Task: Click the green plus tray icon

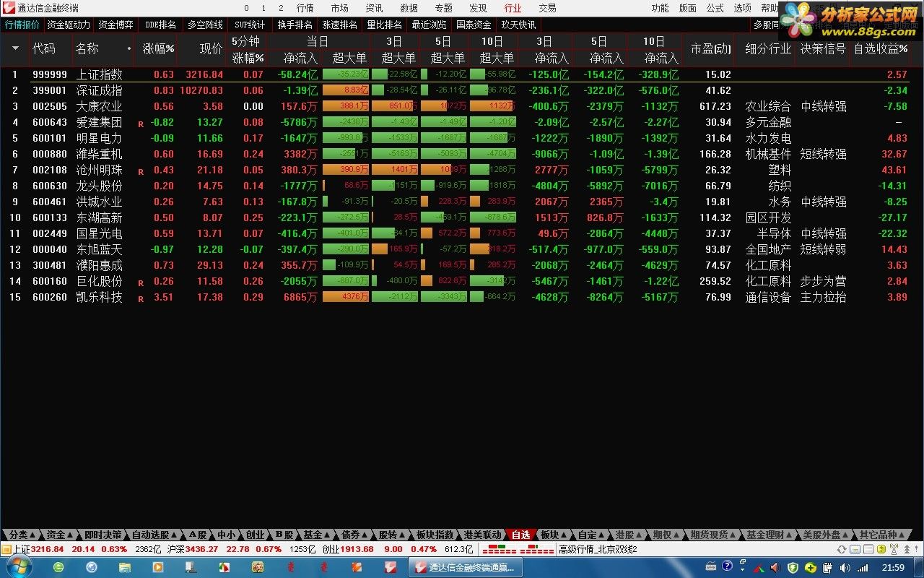Action: coord(810,566)
